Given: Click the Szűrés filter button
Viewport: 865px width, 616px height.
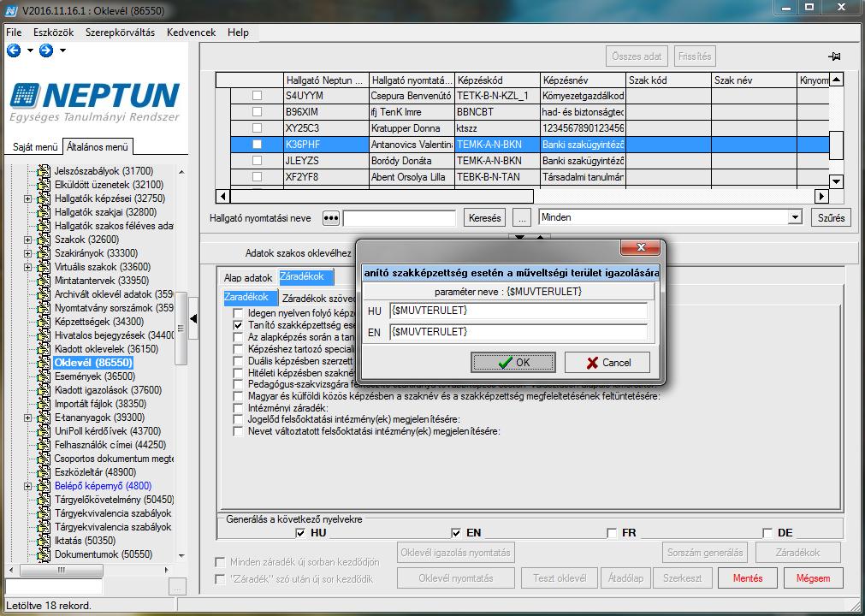Looking at the screenshot, I should 832,218.
